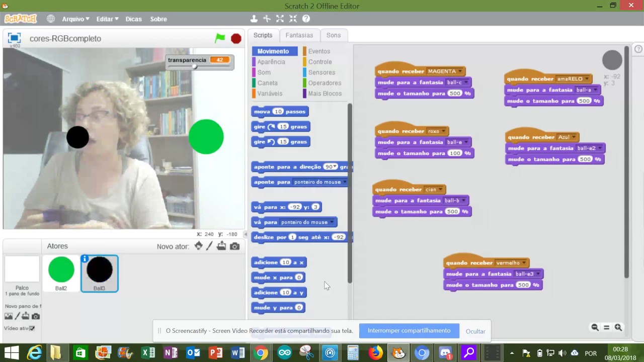The width and height of the screenshot is (644, 362).
Task: Switch to the Fantasias tab
Action: click(299, 35)
